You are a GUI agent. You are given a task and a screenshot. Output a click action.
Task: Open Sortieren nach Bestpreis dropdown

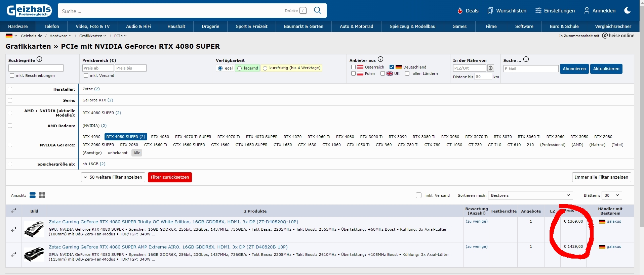[530, 195]
